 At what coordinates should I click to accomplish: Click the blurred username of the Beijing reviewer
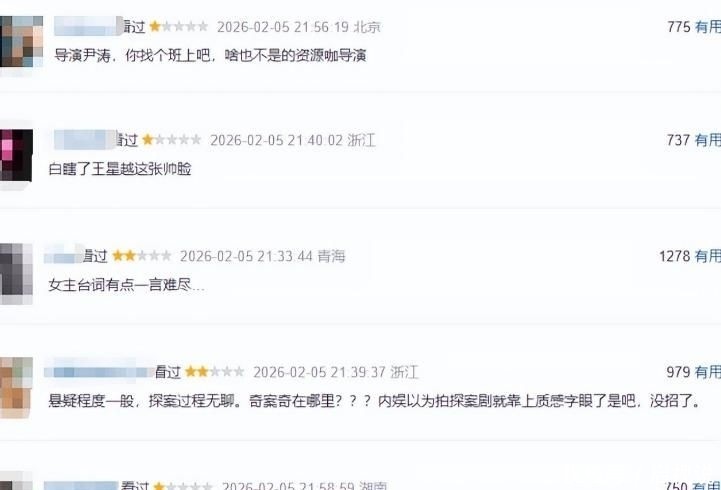point(86,26)
